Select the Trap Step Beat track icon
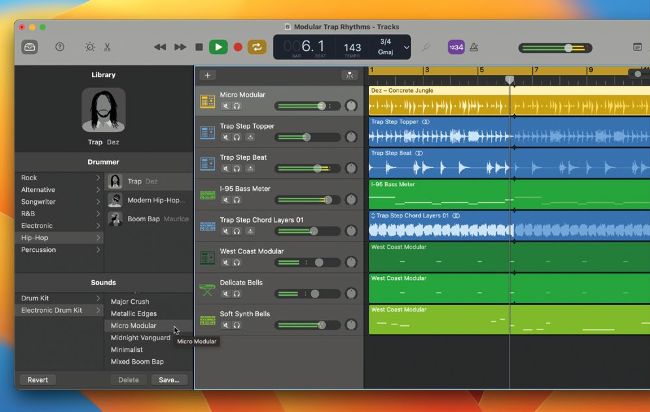The image size is (650, 412). click(x=207, y=164)
